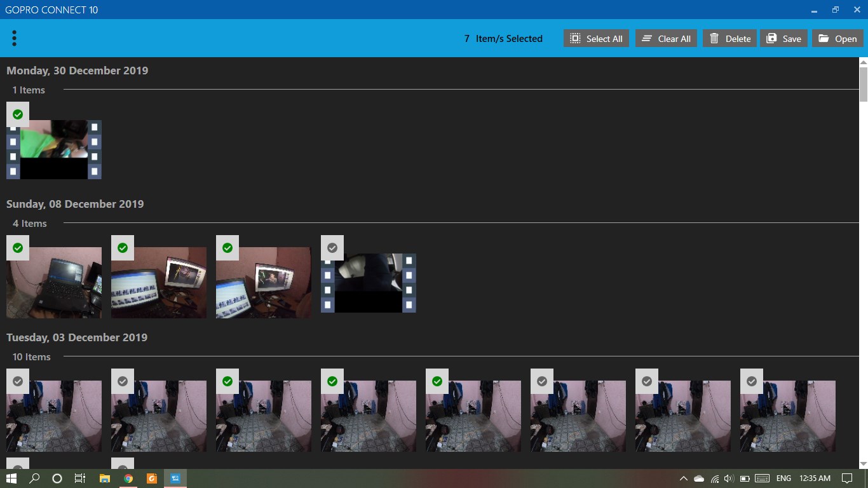Check the 08 December video clip checkbox
Viewport: 868px width, 488px height.
pyautogui.click(x=332, y=248)
